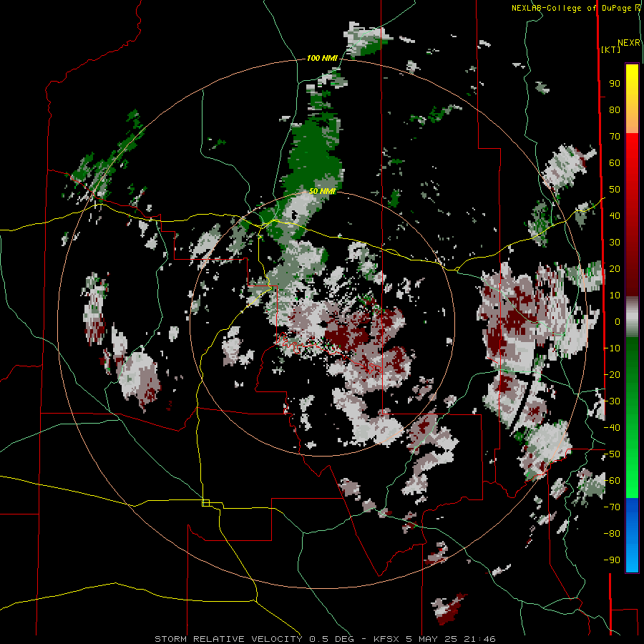The width and height of the screenshot is (644, 644).
Task: Click the STORM RELATIVE VELOCITY caption text
Action: click(x=228, y=639)
